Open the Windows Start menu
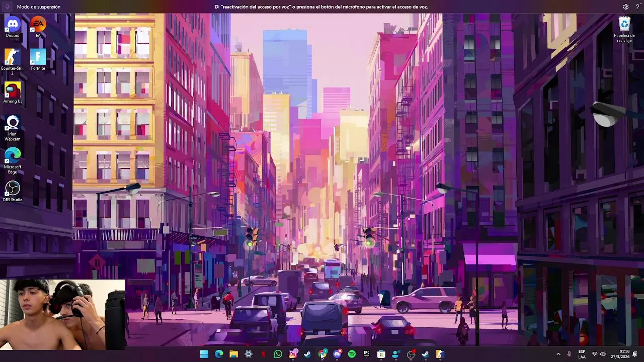Viewport: 644px width, 362px height. tap(204, 354)
